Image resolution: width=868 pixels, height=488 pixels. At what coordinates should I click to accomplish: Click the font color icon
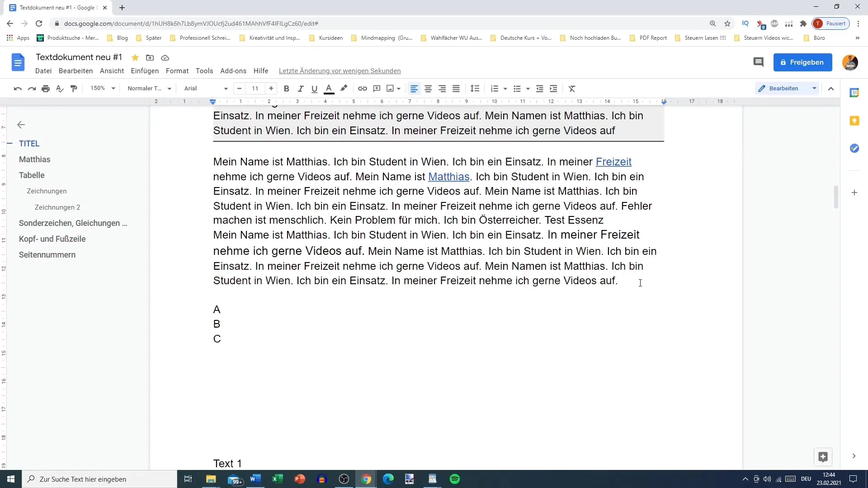(329, 88)
